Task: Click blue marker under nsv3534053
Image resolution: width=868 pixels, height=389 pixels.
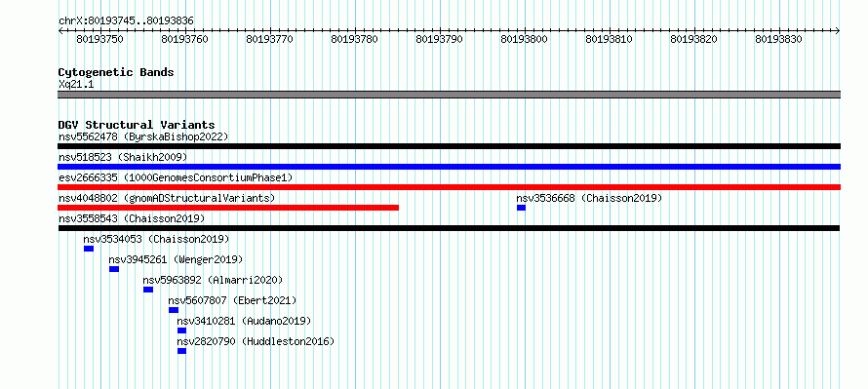Action: (89, 249)
